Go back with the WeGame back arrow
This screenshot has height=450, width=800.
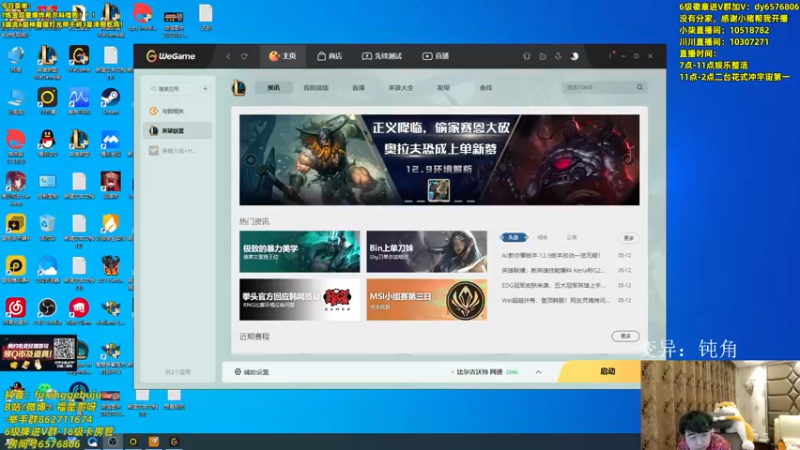point(228,56)
